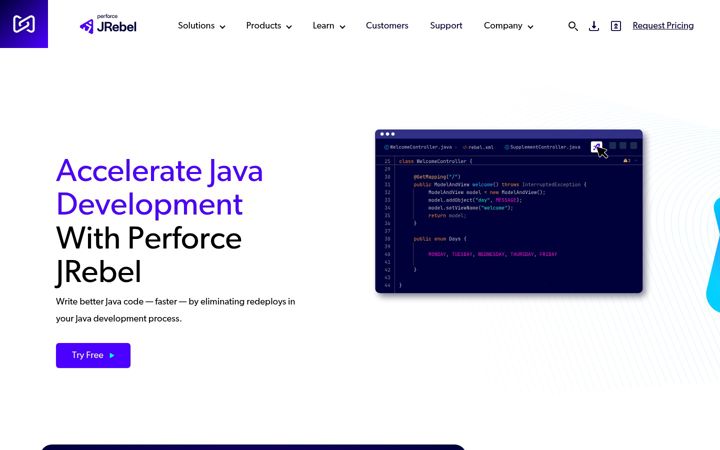
Task: Click the 'With Perforce JRebel' heading text
Action: point(149,255)
